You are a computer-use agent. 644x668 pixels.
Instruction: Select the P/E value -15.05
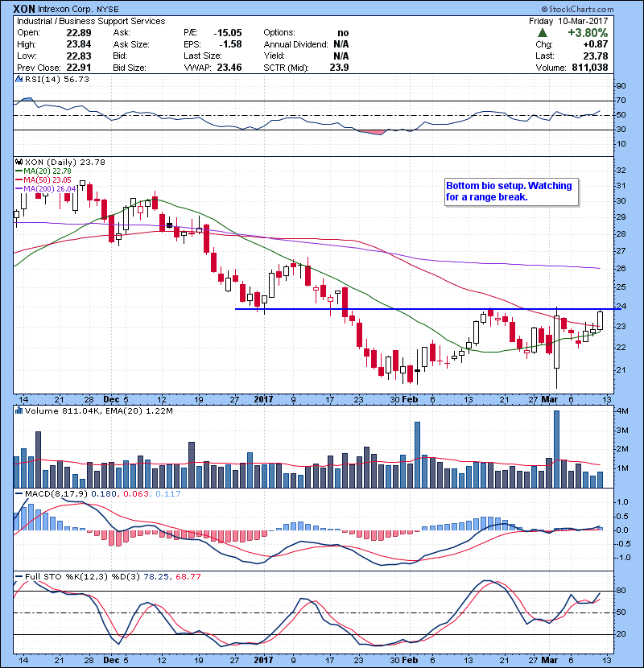click(x=228, y=33)
